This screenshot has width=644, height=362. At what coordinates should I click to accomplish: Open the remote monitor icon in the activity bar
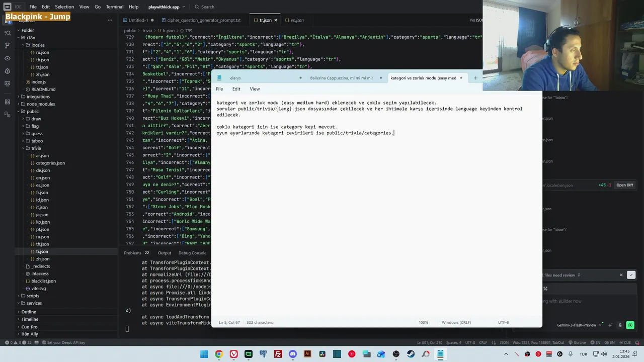tap(7, 84)
